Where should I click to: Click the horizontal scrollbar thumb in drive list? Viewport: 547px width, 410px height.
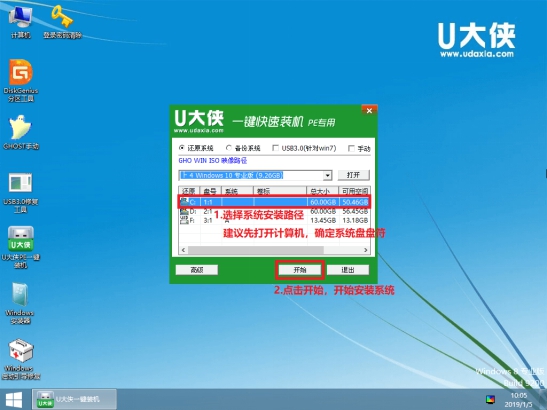[x=256, y=250]
